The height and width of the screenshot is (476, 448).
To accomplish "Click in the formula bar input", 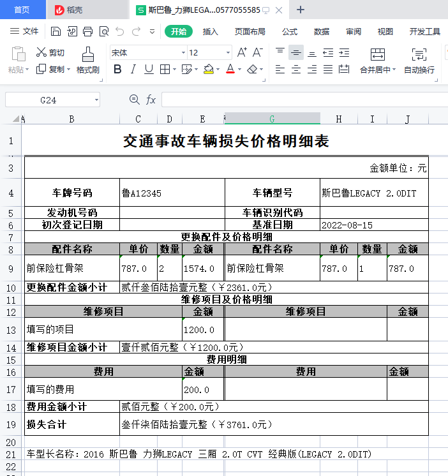I will pos(305,100).
